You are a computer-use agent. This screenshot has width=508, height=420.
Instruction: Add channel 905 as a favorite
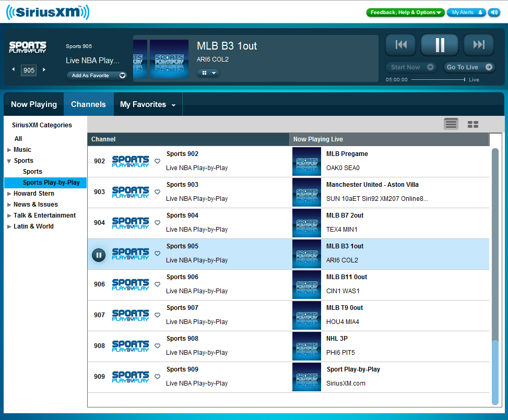pos(97,76)
